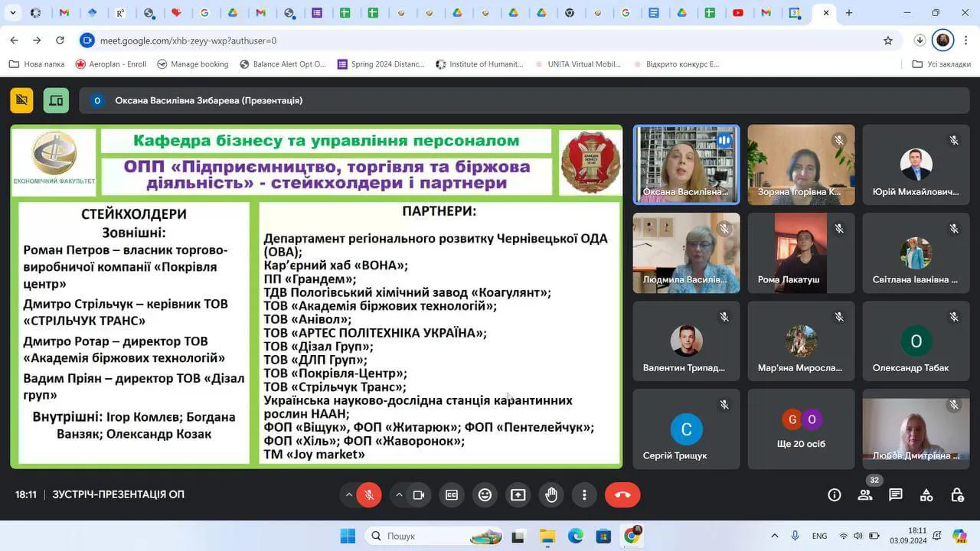980x551 pixels.
Task: Unmute the microphone
Action: pyautogui.click(x=369, y=495)
